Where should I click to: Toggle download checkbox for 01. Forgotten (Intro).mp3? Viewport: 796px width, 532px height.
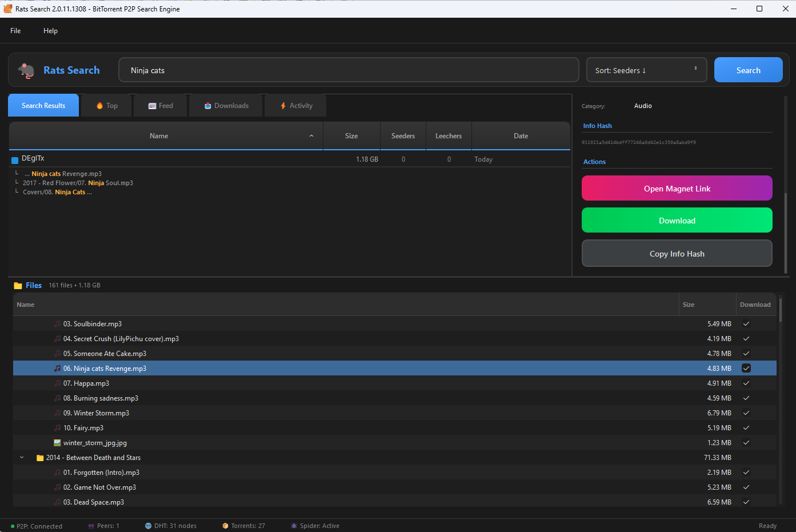(x=746, y=473)
